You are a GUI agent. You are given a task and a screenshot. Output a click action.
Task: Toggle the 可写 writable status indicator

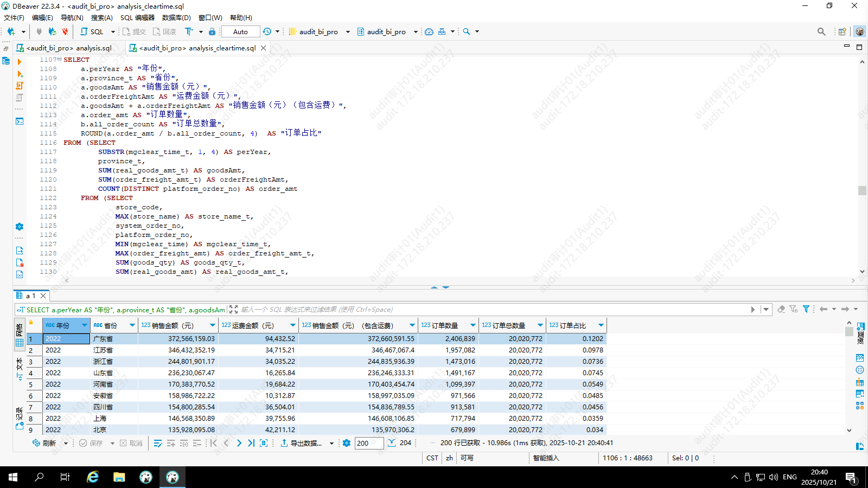point(467,458)
